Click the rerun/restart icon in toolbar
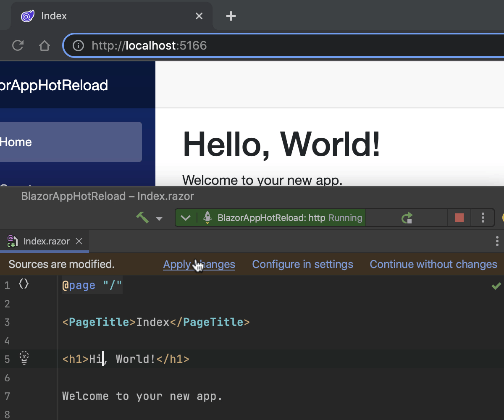 [x=407, y=218]
